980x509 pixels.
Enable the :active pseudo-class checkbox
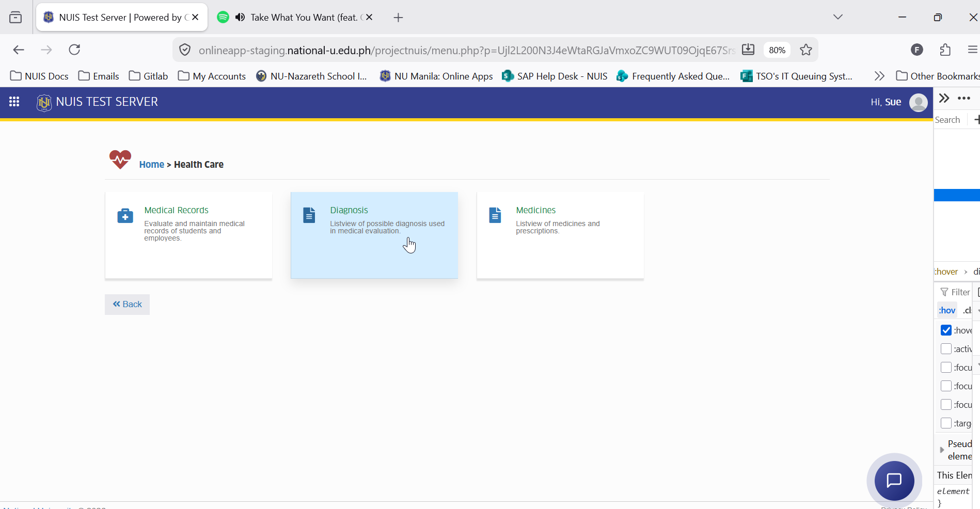tap(946, 349)
